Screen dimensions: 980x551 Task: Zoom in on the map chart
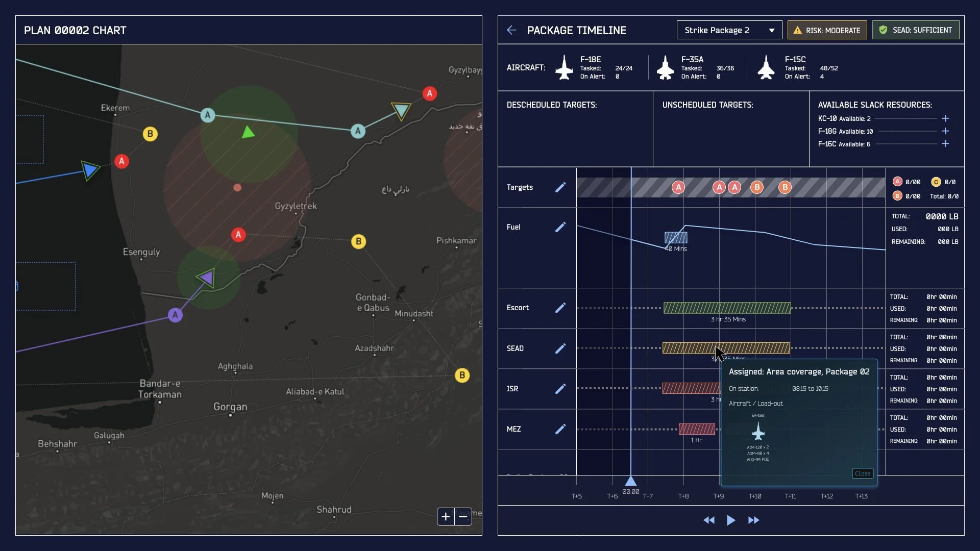click(446, 516)
